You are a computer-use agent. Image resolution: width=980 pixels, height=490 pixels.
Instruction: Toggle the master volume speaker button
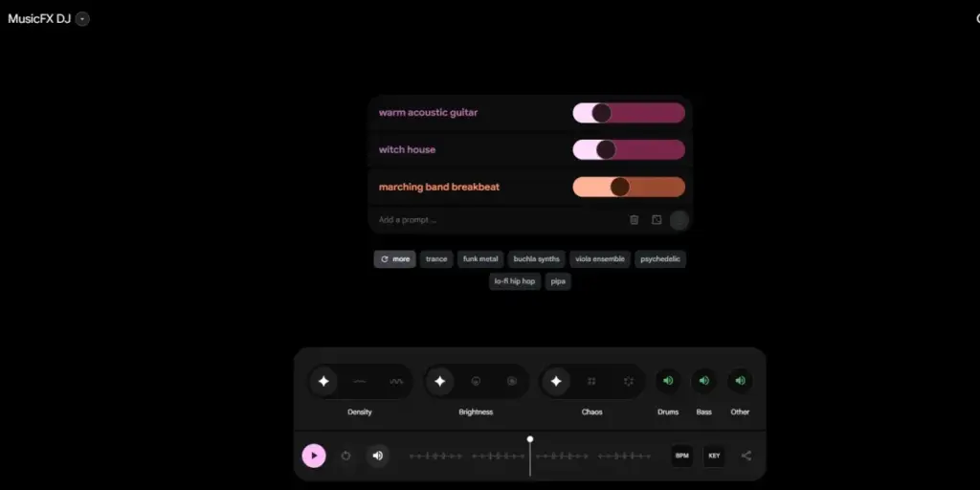pos(377,456)
